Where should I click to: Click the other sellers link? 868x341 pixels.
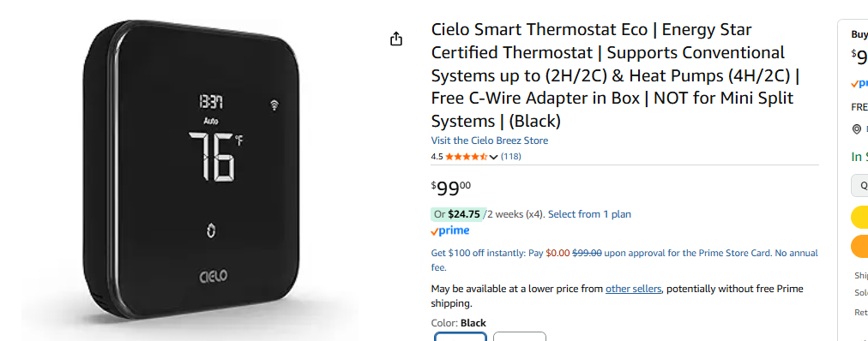point(633,289)
